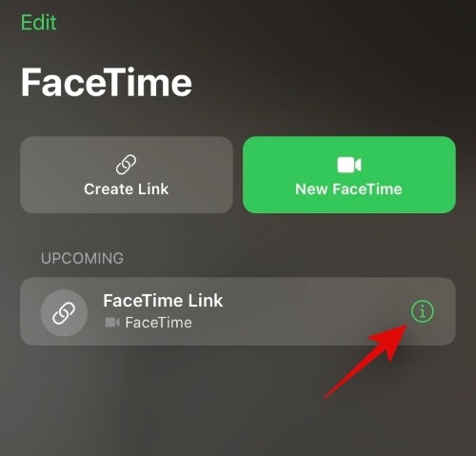Click white video camera icon in green button

[x=348, y=165]
